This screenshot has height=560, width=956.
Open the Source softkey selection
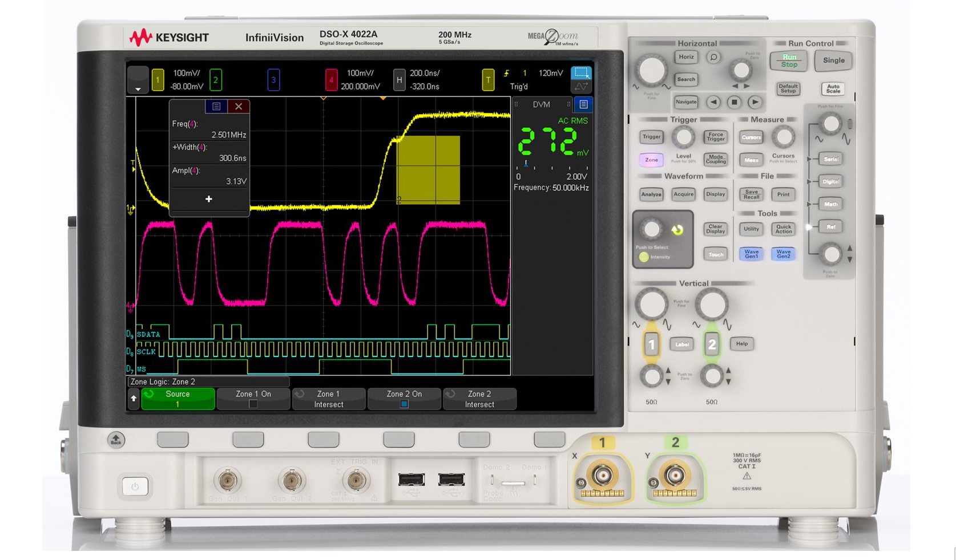coord(178,399)
